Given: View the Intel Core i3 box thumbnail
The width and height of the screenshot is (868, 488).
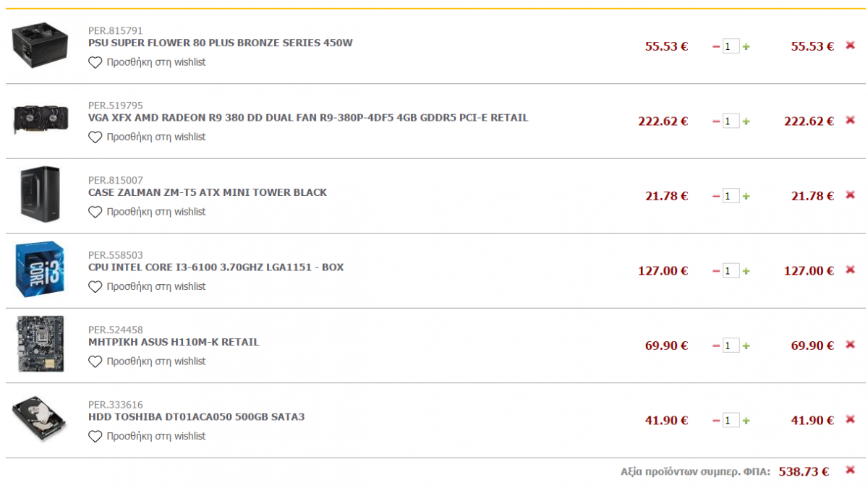Looking at the screenshot, I should 40,270.
